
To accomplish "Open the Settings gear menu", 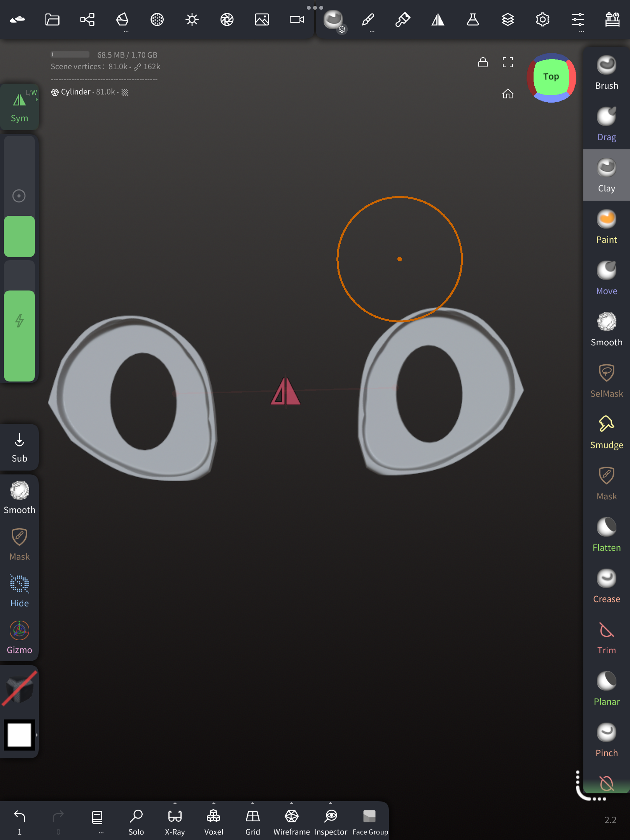I will [x=542, y=19].
